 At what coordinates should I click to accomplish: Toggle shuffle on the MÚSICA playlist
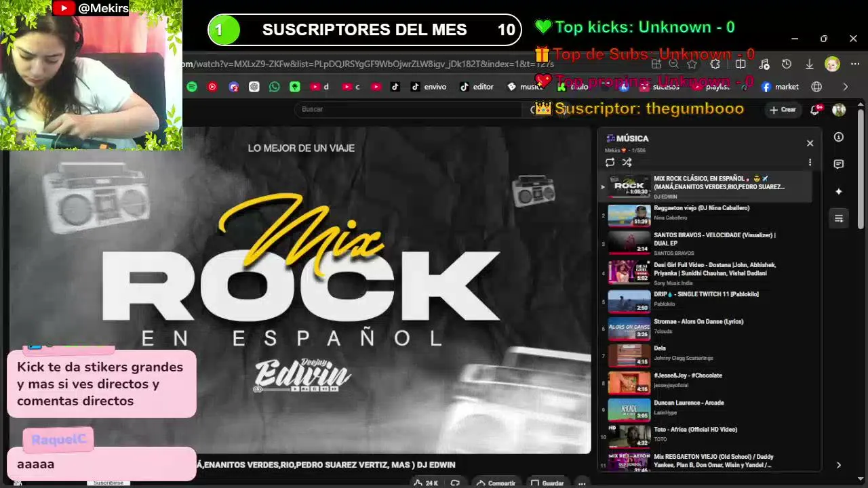pyautogui.click(x=627, y=163)
